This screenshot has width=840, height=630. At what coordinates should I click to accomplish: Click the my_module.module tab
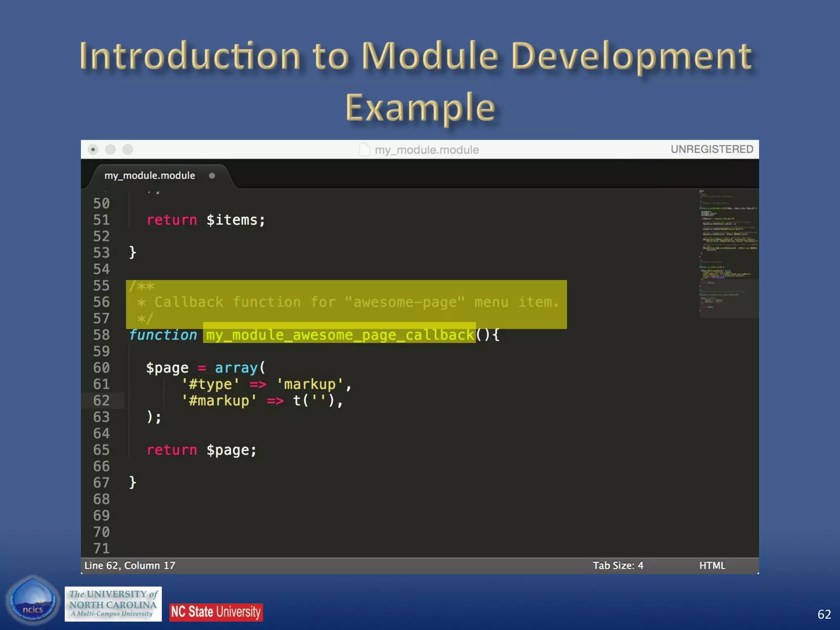point(150,176)
